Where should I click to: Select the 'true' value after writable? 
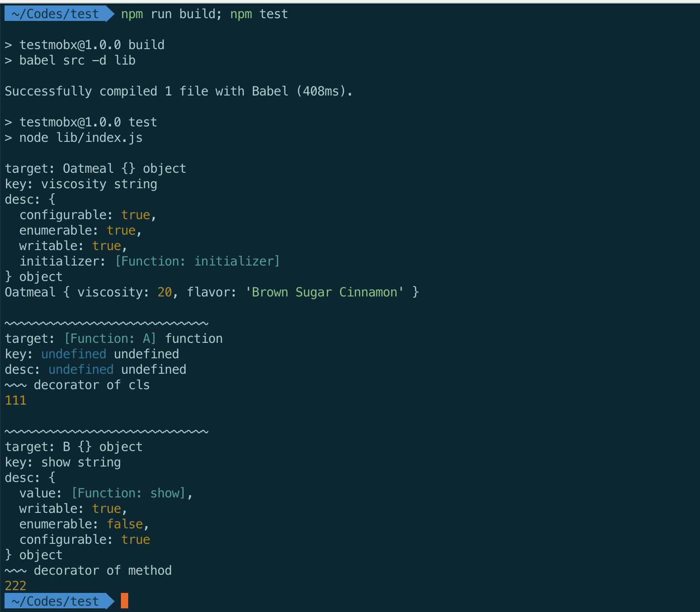click(106, 246)
